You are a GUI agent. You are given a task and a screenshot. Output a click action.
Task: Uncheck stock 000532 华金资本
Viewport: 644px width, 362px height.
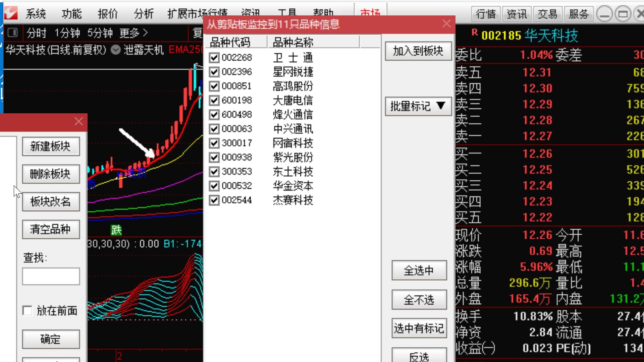[x=214, y=186]
